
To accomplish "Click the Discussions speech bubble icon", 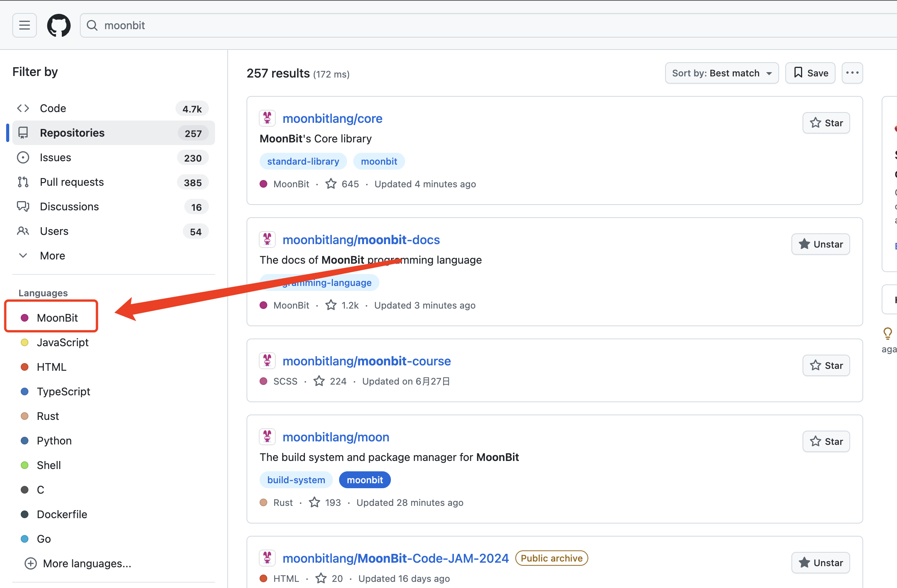I will 23,206.
